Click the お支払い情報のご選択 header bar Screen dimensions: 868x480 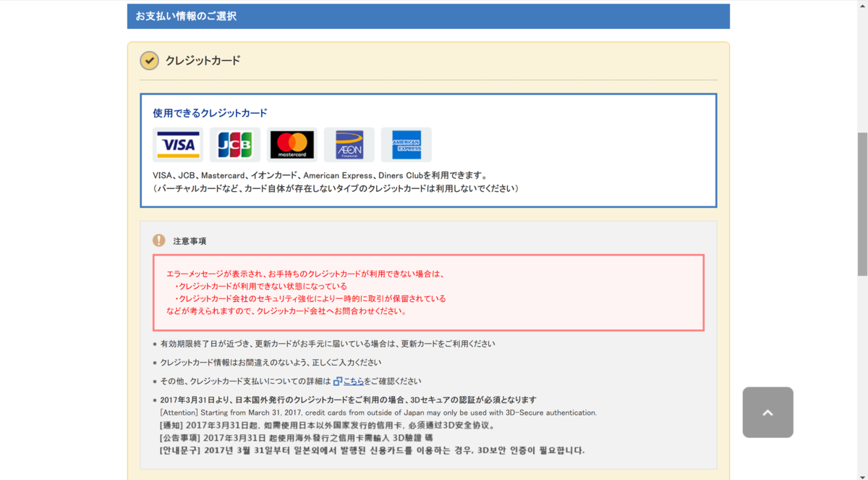pos(428,16)
